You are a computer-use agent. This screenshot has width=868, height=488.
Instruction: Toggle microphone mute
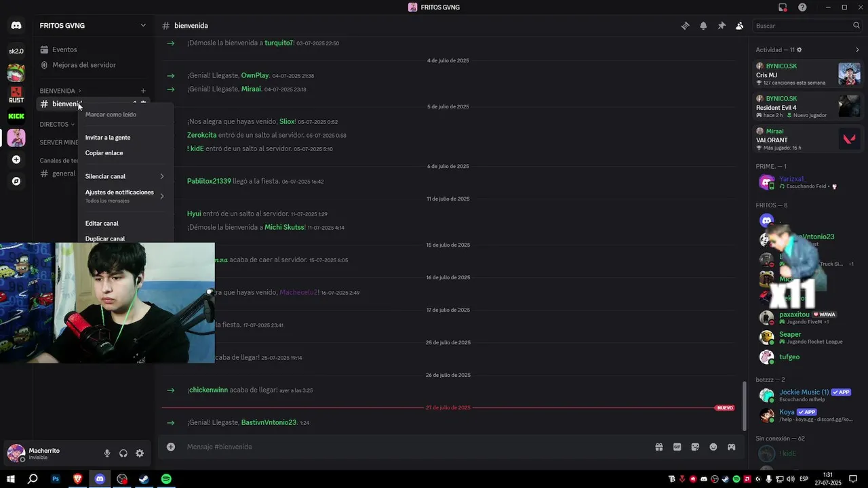coord(107,453)
